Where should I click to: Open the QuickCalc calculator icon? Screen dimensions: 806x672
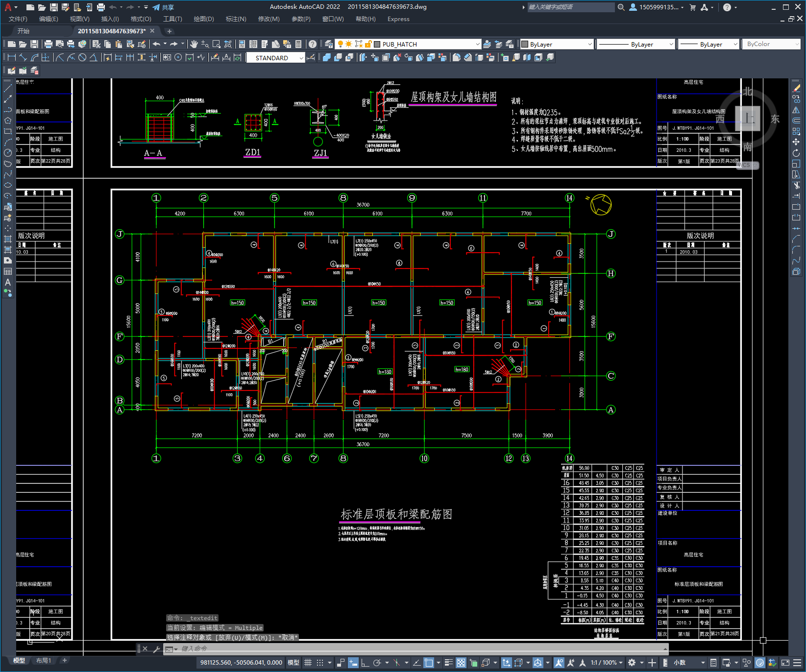click(x=298, y=44)
